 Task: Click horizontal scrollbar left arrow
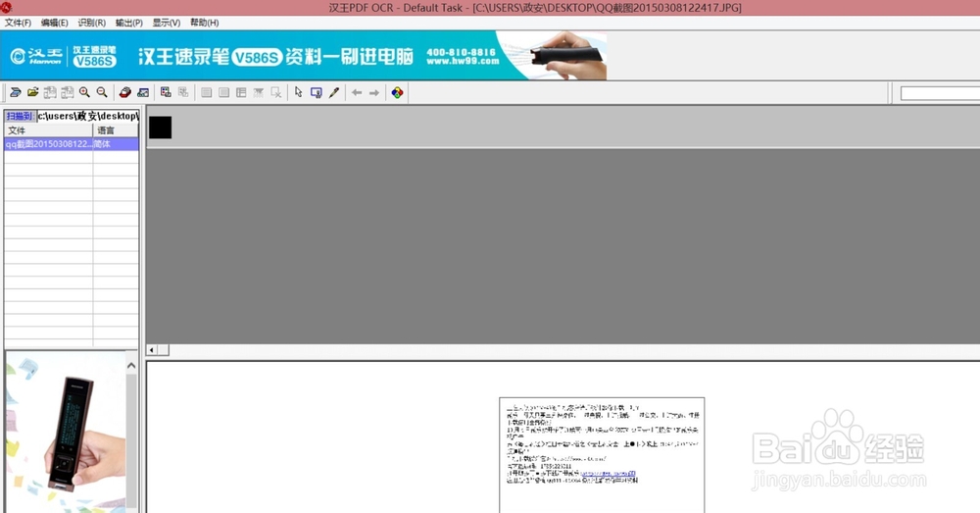click(x=152, y=350)
